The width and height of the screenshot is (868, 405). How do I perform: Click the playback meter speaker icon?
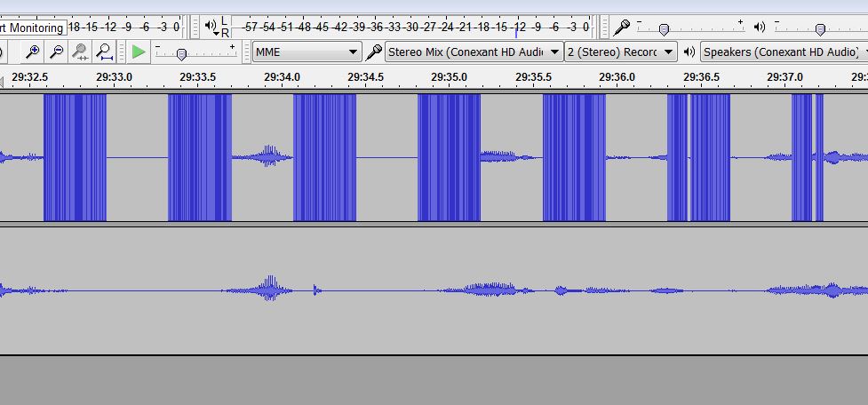[210, 27]
